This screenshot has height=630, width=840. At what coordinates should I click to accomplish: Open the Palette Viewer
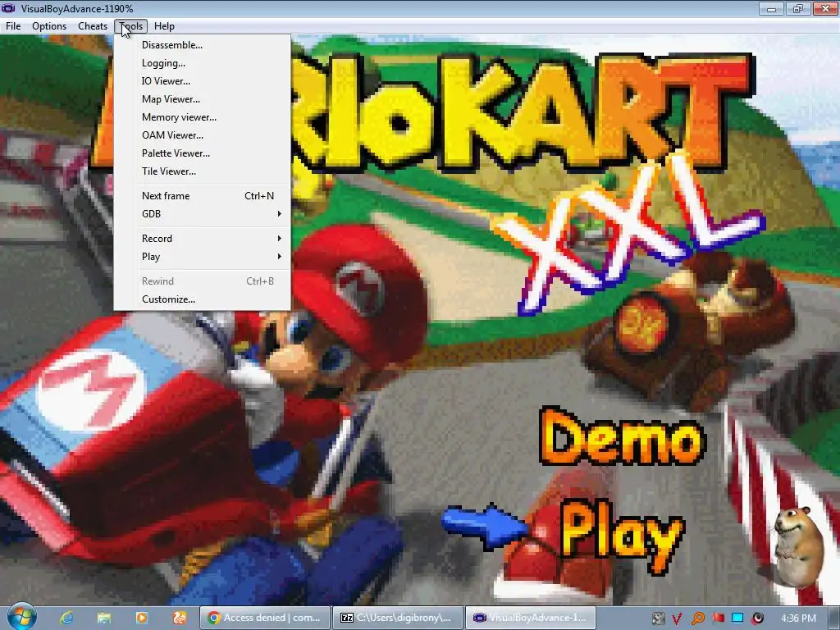click(202, 153)
